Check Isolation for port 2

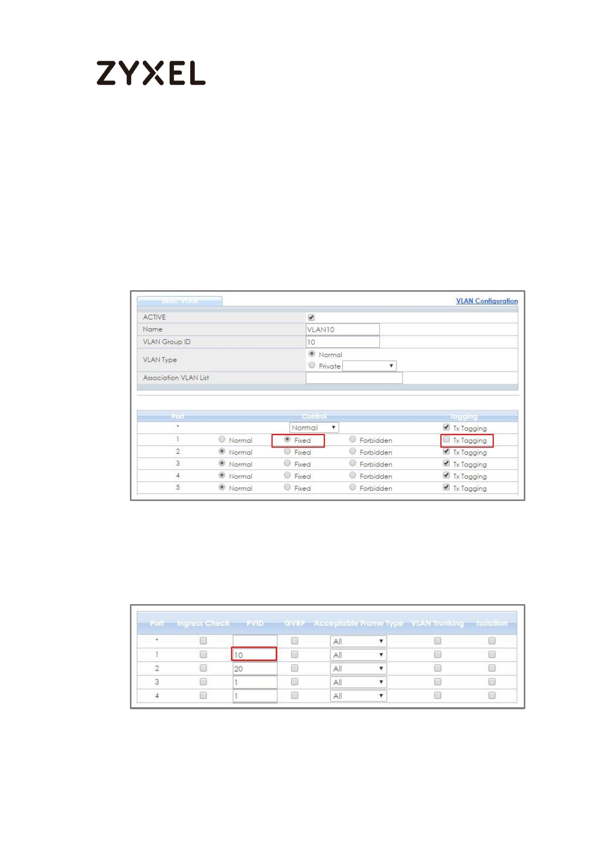coord(491,668)
